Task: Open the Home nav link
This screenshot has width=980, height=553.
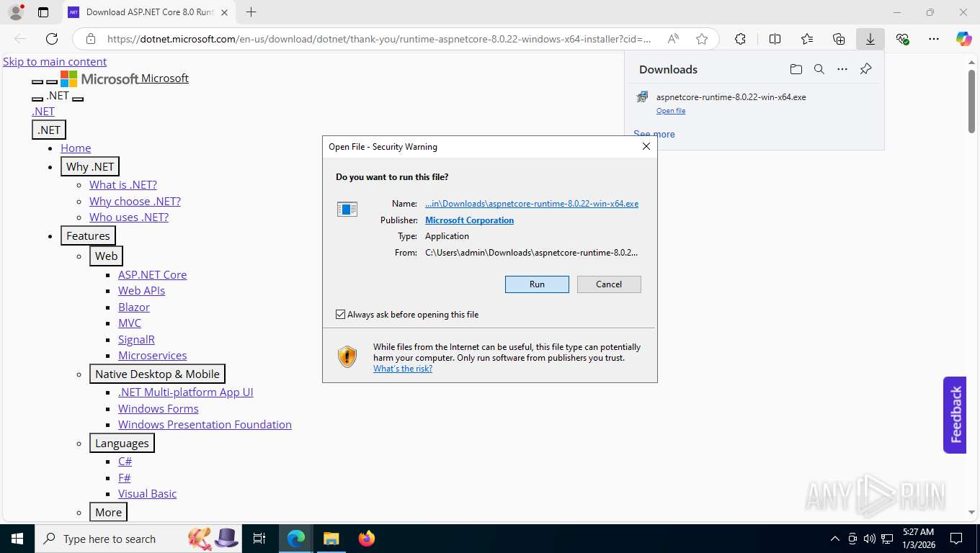Action: 76,148
